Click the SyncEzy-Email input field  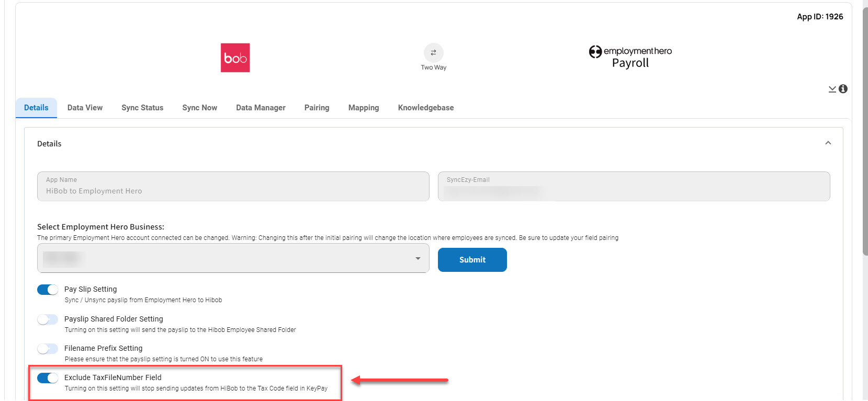tap(634, 187)
